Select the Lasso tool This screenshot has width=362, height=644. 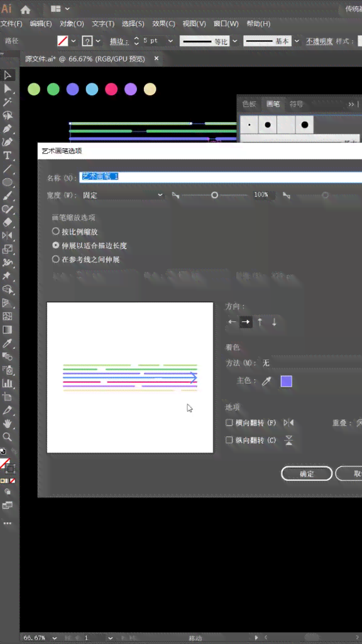coord(8,115)
